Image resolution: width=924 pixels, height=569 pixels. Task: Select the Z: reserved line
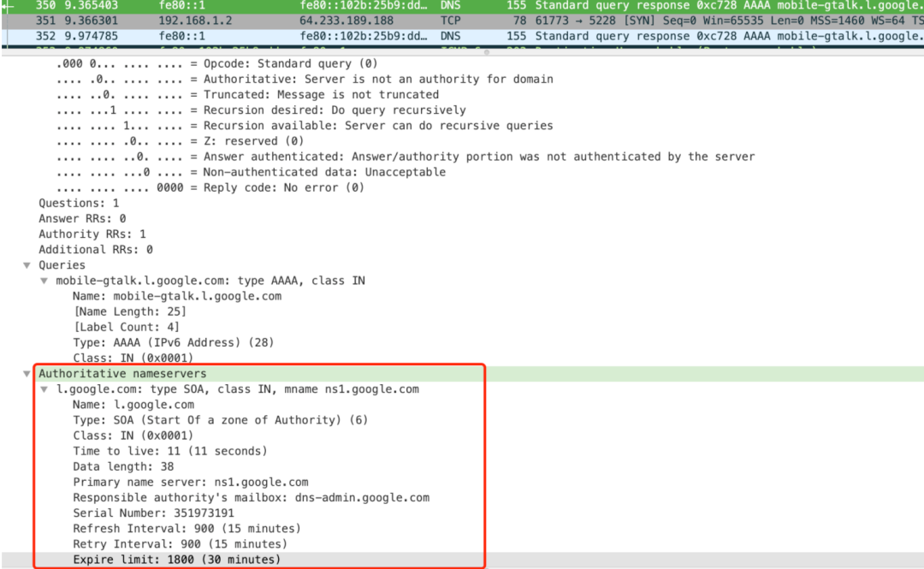click(x=180, y=141)
